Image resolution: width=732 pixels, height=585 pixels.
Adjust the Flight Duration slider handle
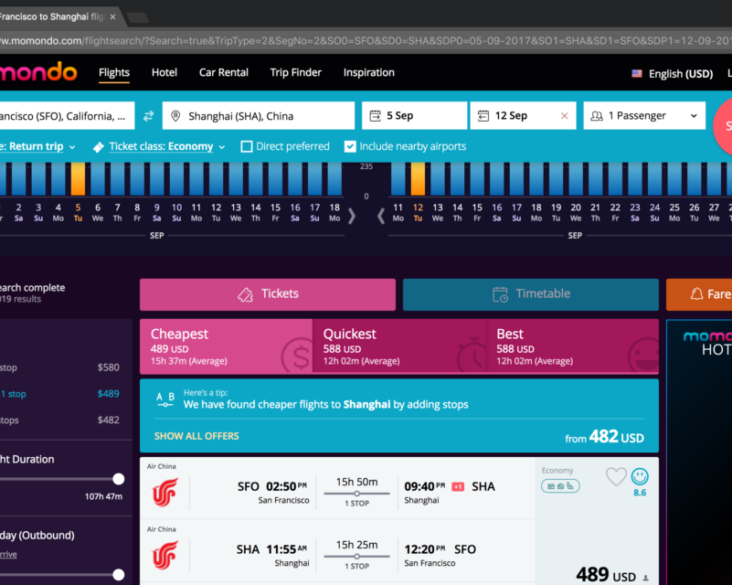pyautogui.click(x=119, y=479)
